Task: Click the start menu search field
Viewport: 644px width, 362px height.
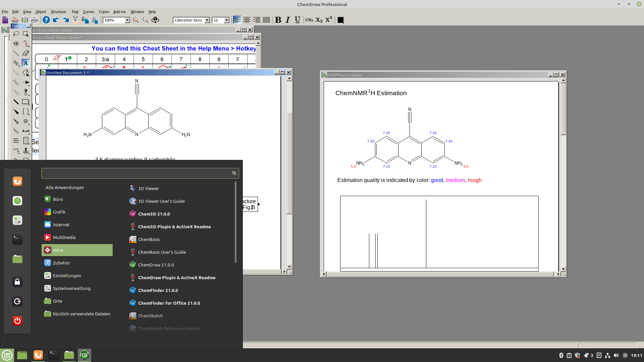Action: coord(140,173)
